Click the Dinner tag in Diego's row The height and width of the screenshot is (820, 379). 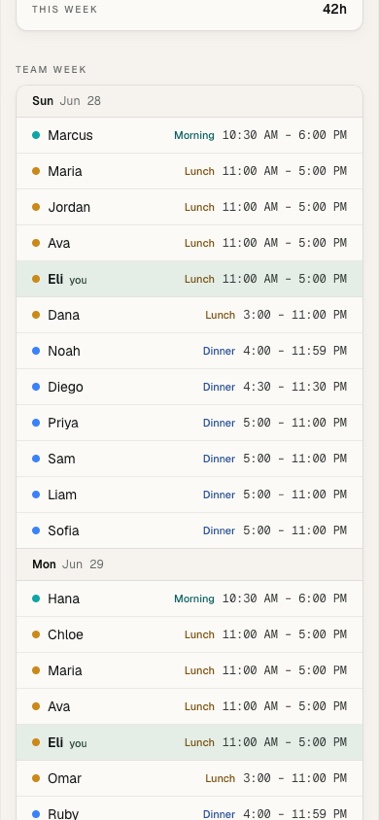pos(219,387)
